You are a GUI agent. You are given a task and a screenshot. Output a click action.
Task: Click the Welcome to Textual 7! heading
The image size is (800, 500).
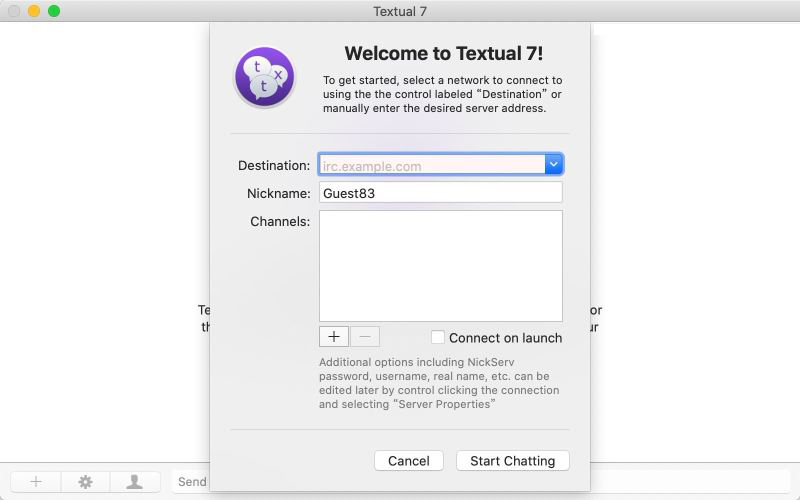(x=443, y=54)
